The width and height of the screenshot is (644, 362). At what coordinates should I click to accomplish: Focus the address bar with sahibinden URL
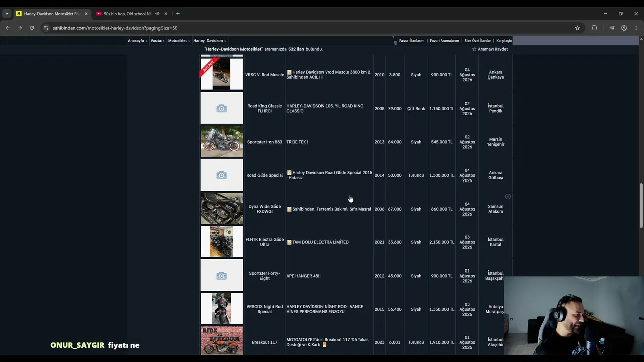point(307,28)
